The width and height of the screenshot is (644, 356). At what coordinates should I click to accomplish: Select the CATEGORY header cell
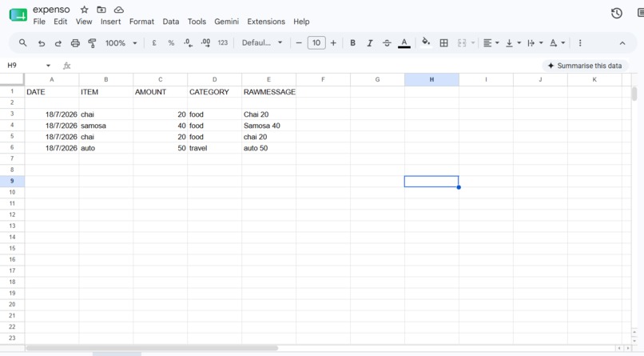[214, 92]
